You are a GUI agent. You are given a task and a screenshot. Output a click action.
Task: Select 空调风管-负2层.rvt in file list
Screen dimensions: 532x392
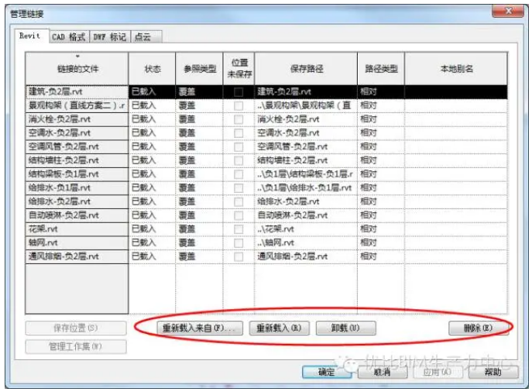click(77, 146)
